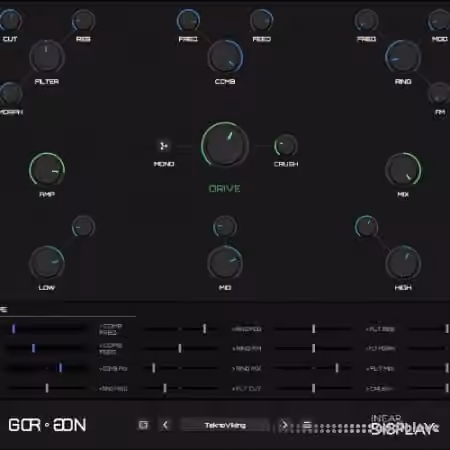Image resolution: width=450 pixels, height=450 pixels.
Task: Click the RING MOD modulation label
Action: [x=247, y=329]
